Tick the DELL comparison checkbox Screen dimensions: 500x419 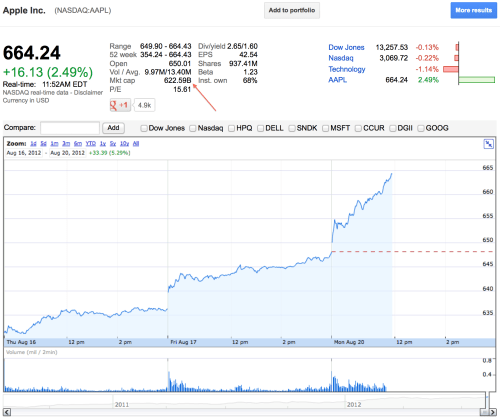pos(261,128)
